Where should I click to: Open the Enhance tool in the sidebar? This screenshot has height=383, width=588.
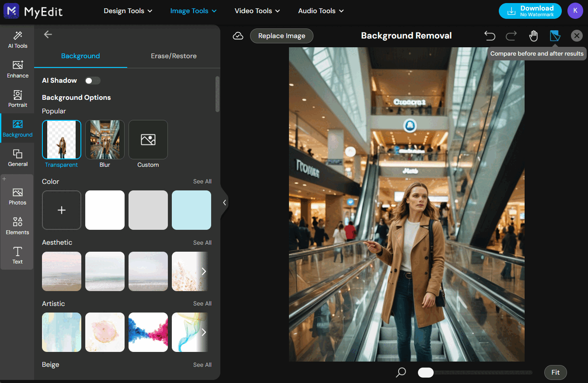pyautogui.click(x=17, y=69)
